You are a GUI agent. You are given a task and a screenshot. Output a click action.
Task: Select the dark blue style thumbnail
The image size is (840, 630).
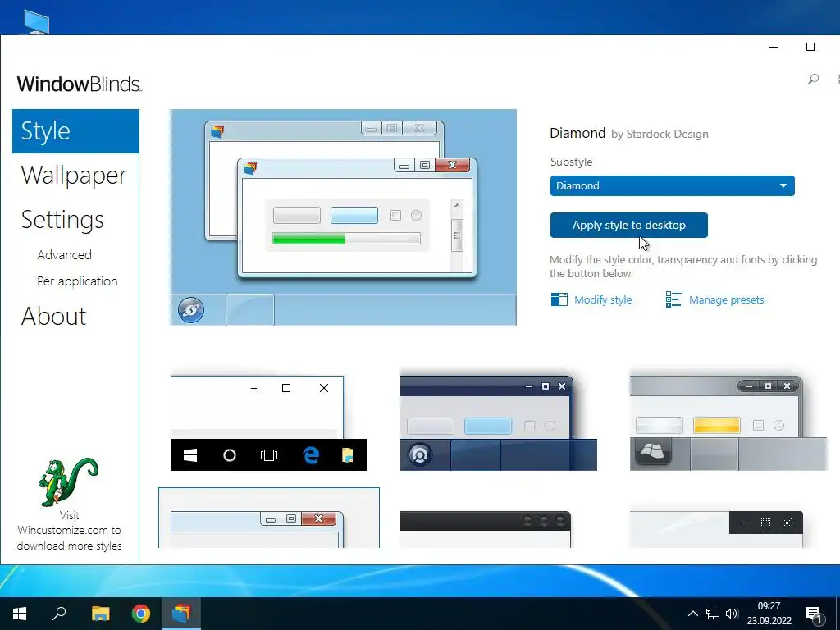click(498, 423)
